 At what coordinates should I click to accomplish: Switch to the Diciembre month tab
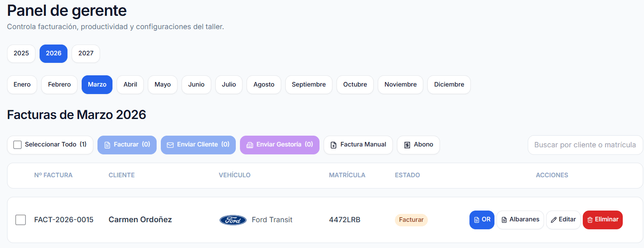point(449,84)
